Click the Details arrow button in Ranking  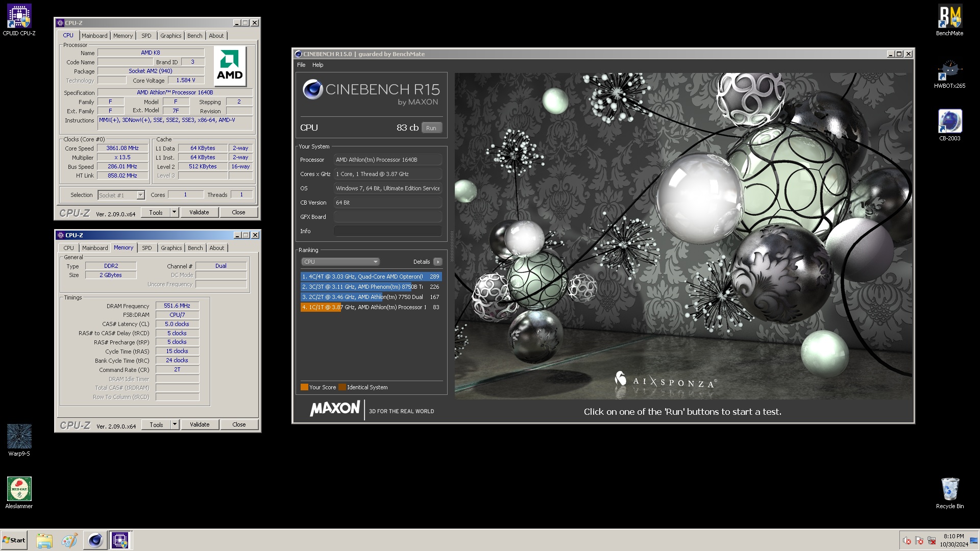(x=437, y=262)
